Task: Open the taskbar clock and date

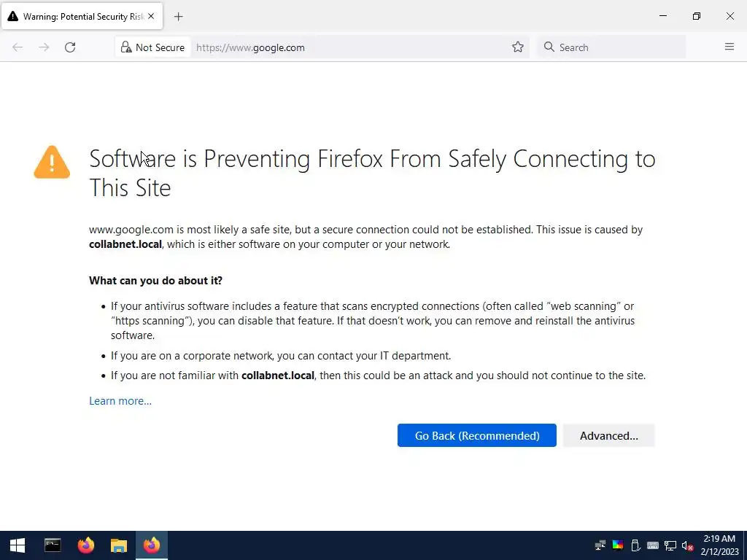Action: (x=719, y=545)
